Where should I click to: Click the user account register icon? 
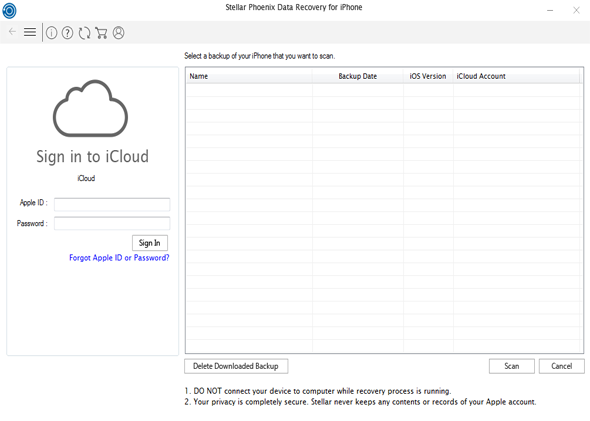[119, 33]
